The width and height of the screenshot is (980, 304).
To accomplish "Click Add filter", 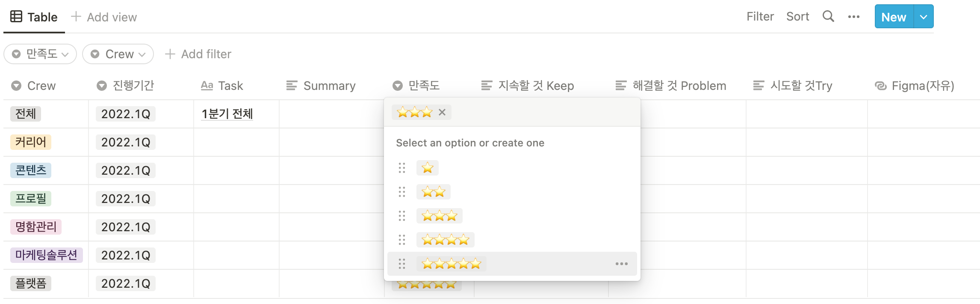I will coord(198,54).
